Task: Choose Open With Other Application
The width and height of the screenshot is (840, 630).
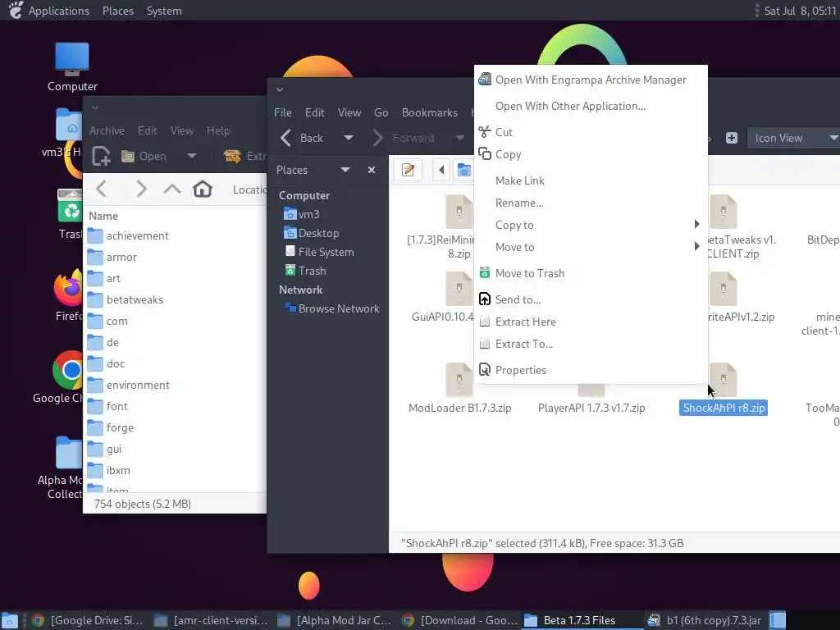Action: tap(591, 106)
